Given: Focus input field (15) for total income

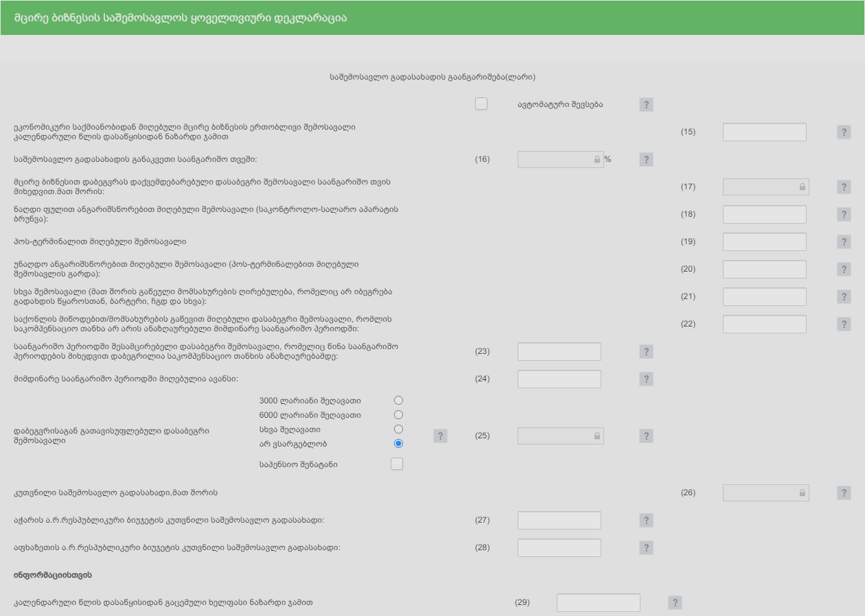Looking at the screenshot, I should (x=765, y=132).
